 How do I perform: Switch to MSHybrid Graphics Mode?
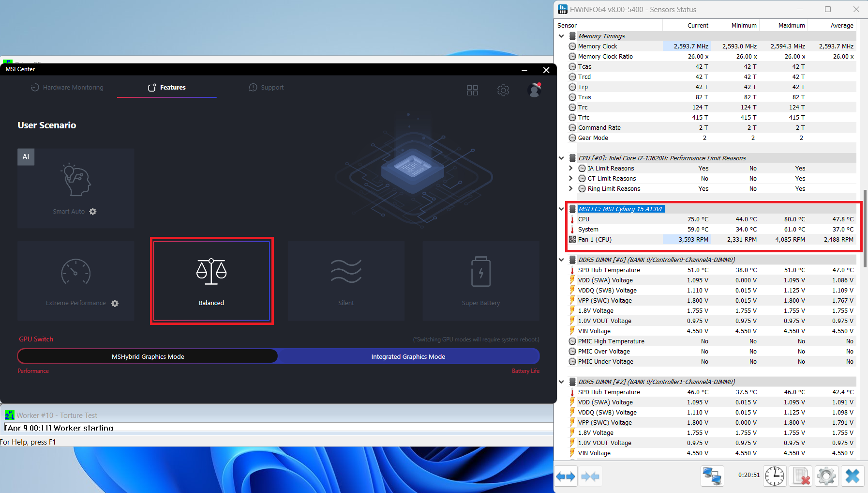click(x=148, y=356)
